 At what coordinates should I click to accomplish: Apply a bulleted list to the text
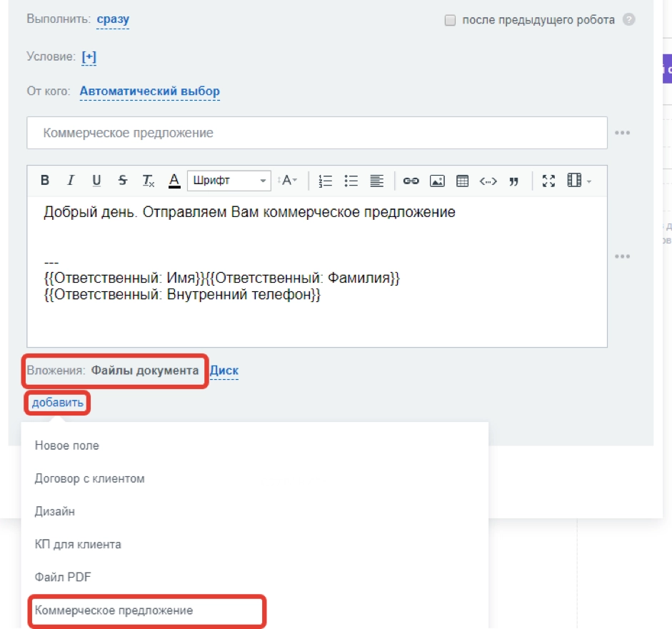351,181
